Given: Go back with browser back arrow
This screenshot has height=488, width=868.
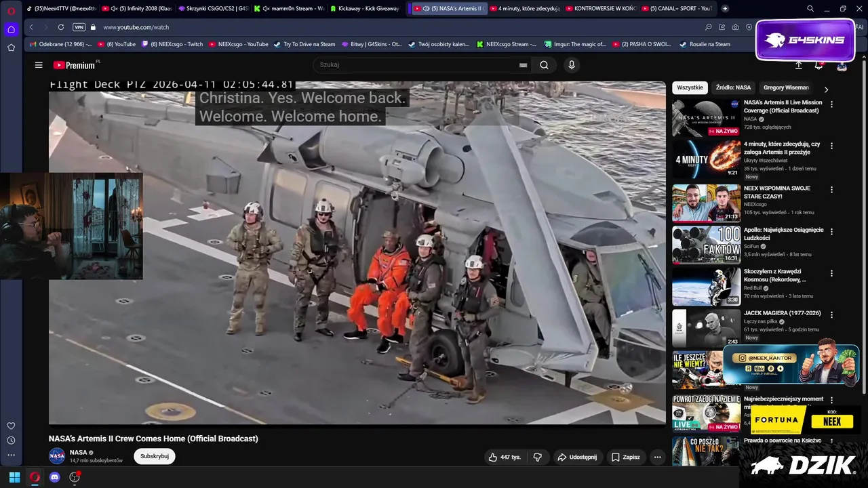Looking at the screenshot, I should pyautogui.click(x=31, y=27).
